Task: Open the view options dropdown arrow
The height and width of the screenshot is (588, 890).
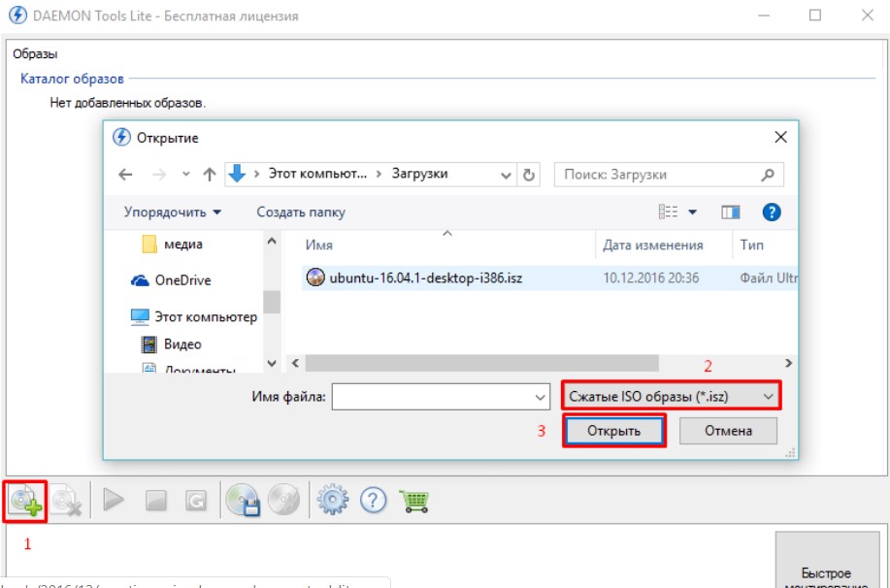Action: click(x=693, y=212)
